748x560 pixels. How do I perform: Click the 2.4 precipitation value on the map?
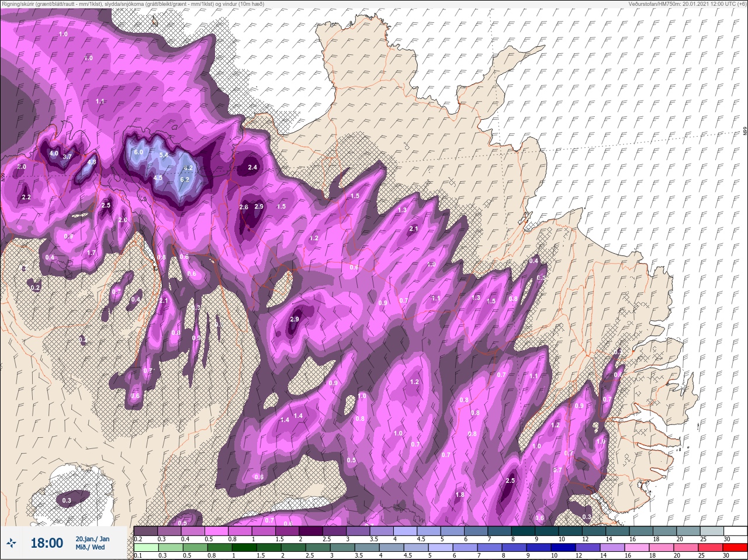[252, 167]
